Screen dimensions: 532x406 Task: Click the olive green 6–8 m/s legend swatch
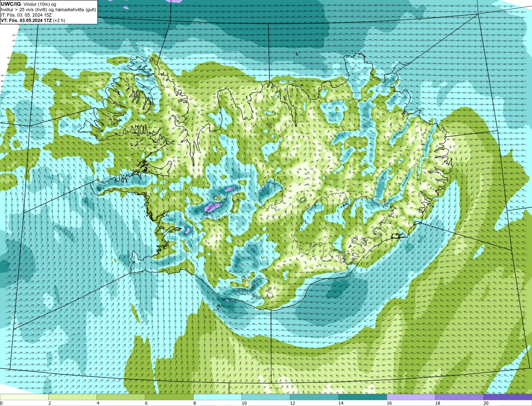coord(170,397)
